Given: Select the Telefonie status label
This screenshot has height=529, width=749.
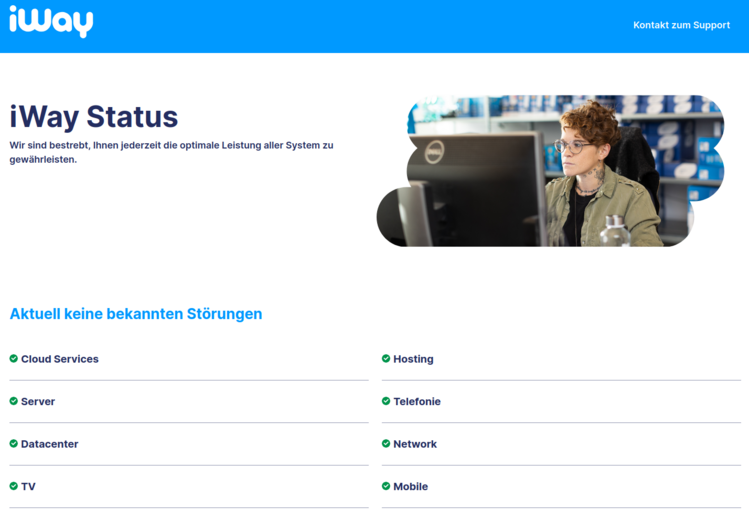Looking at the screenshot, I should tap(417, 401).
